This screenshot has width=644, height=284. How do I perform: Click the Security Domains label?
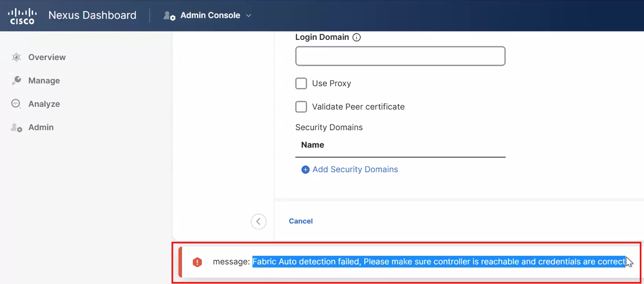pos(329,127)
